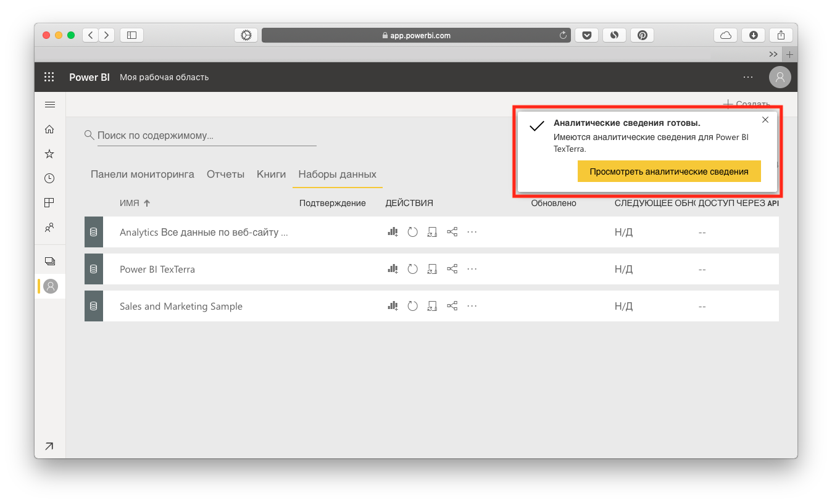The width and height of the screenshot is (832, 504).
Task: Schedule refresh for Power BI TexTerra
Action: [432, 269]
